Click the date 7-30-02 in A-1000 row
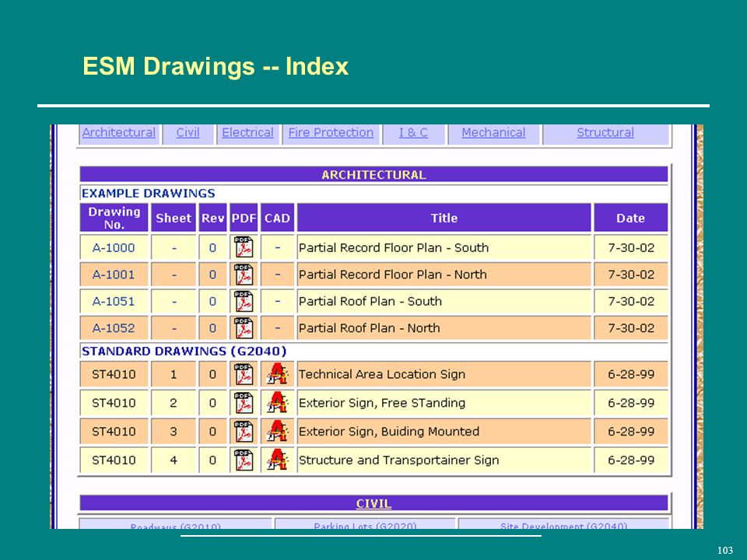The image size is (747, 560). pyautogui.click(x=631, y=247)
